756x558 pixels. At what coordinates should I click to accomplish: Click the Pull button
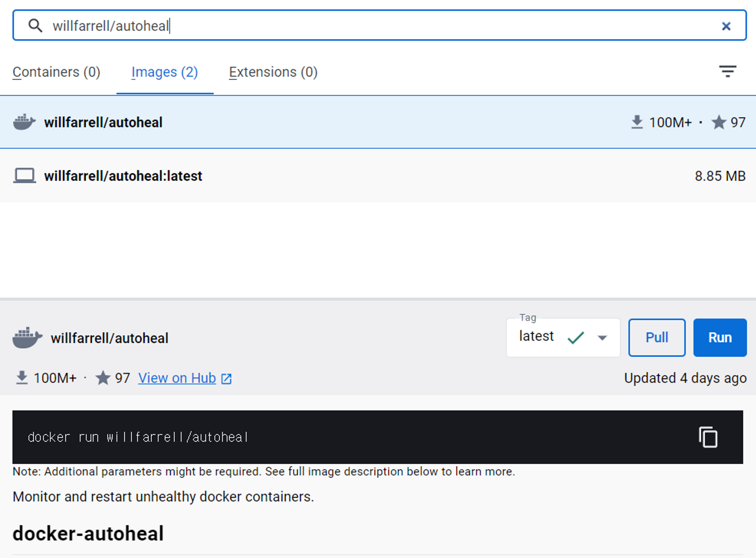[657, 338]
